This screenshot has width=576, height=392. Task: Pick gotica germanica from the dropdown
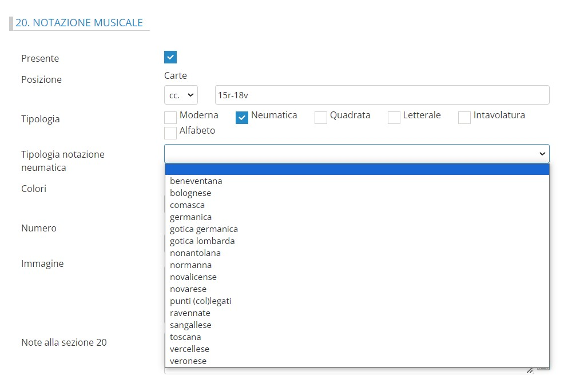[x=204, y=229]
